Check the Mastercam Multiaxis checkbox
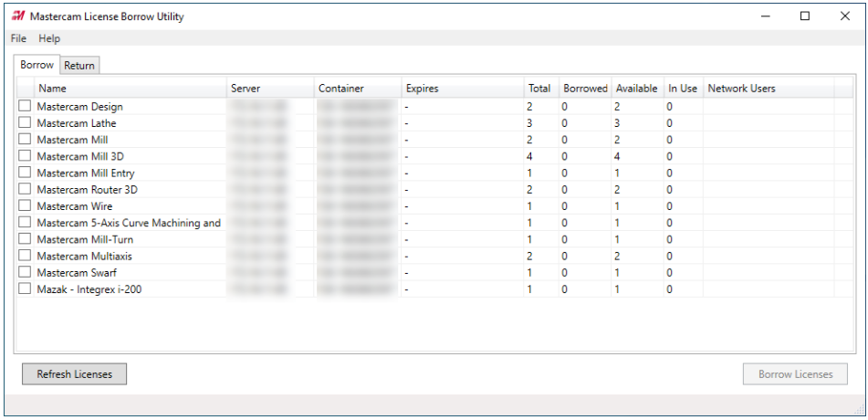Viewport: 868px width, 420px height. [x=25, y=256]
